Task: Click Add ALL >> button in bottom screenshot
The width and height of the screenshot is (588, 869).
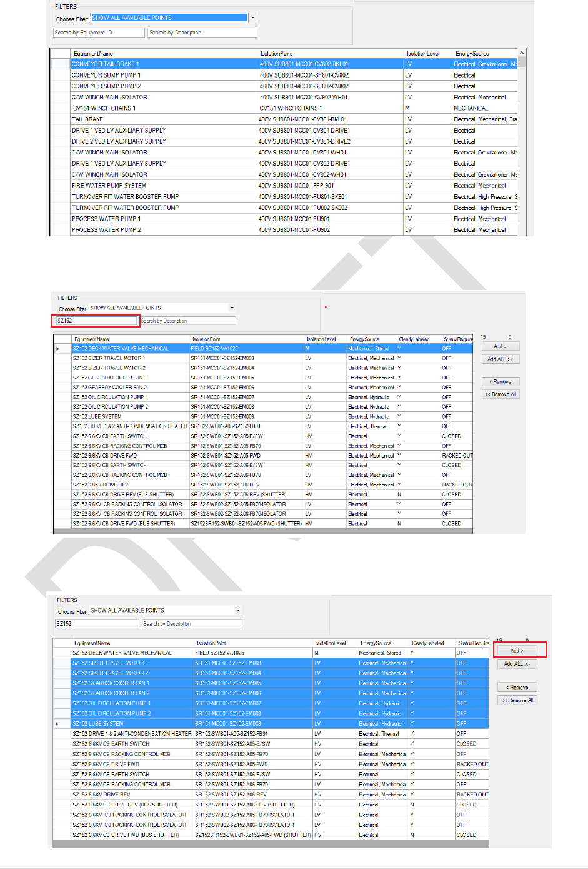Action: tap(517, 664)
